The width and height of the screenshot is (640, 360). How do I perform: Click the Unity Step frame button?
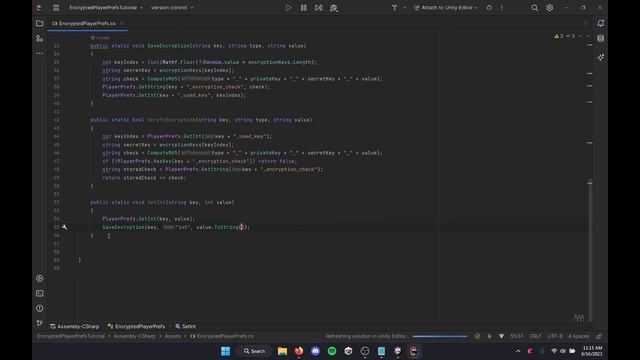tap(318, 8)
